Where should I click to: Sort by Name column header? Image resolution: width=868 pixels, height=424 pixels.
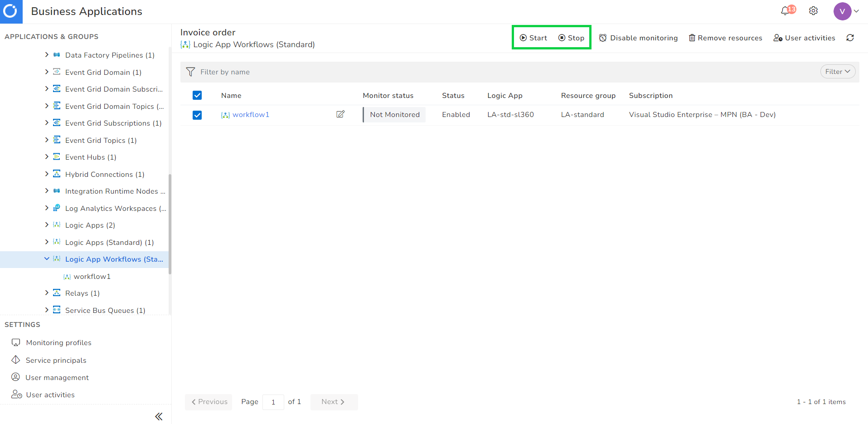click(x=231, y=96)
